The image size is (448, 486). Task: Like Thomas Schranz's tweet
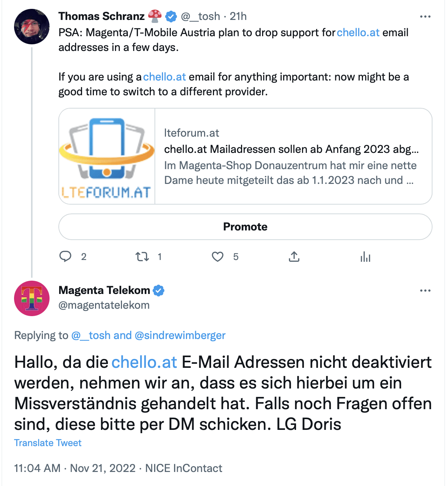click(x=218, y=256)
